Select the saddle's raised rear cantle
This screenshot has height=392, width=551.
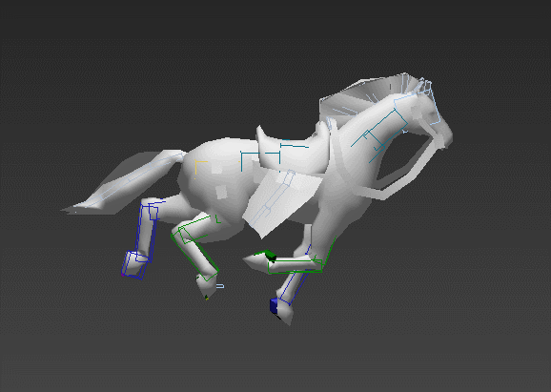pos(263,140)
